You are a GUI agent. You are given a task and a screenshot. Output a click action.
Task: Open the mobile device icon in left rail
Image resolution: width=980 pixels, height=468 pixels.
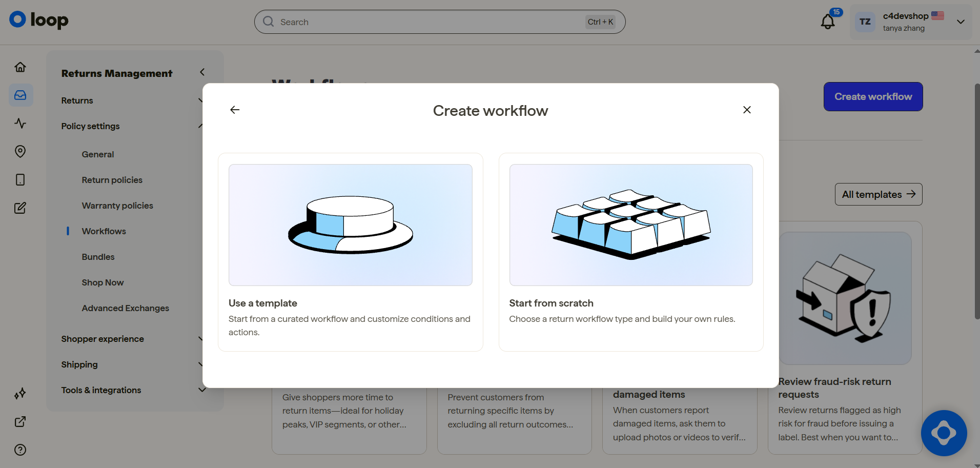(20, 180)
